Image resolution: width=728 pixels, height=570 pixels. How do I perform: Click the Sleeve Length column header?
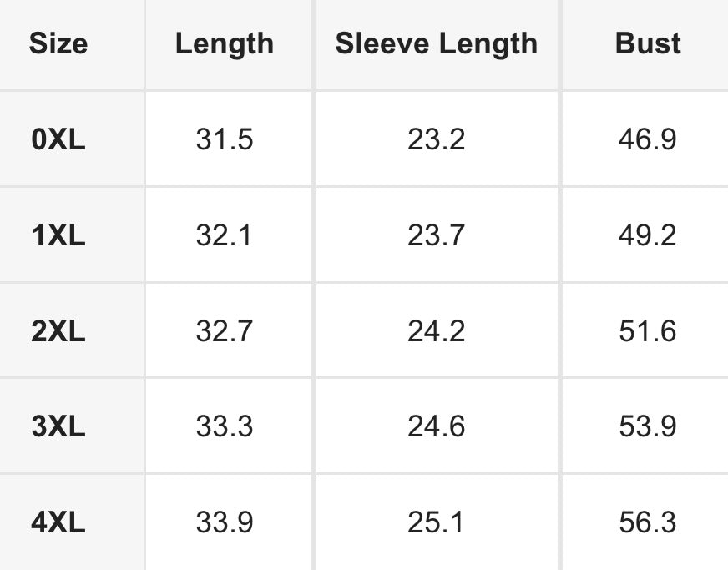click(437, 44)
